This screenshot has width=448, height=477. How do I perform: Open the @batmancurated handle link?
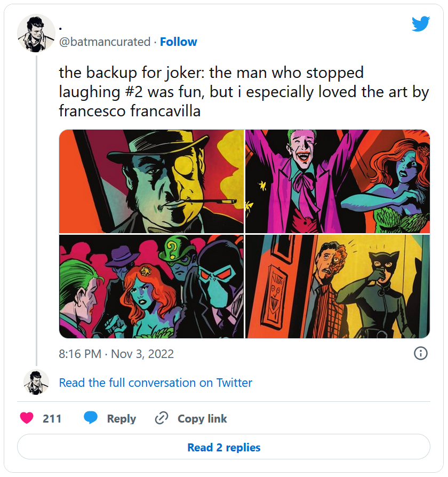tap(105, 42)
